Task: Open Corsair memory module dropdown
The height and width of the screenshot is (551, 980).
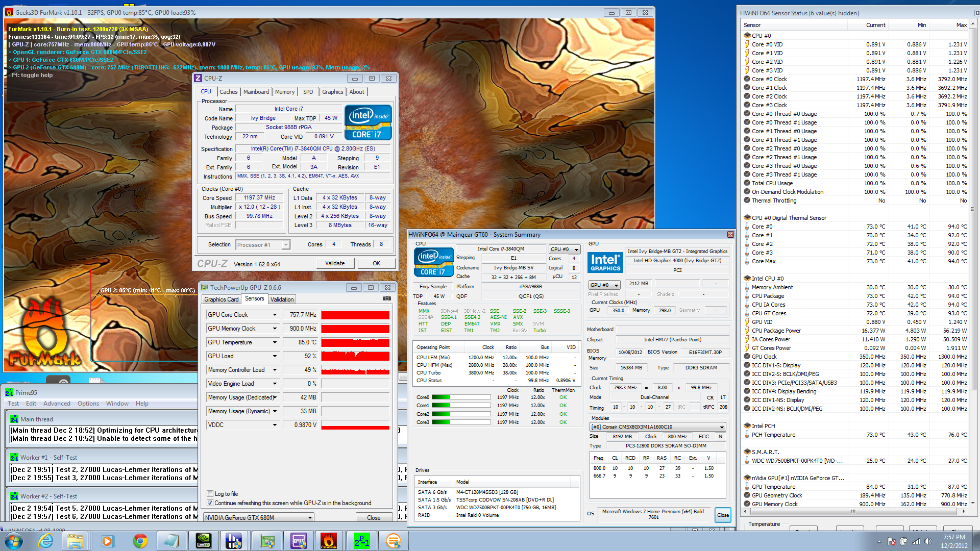Action: pyautogui.click(x=657, y=427)
